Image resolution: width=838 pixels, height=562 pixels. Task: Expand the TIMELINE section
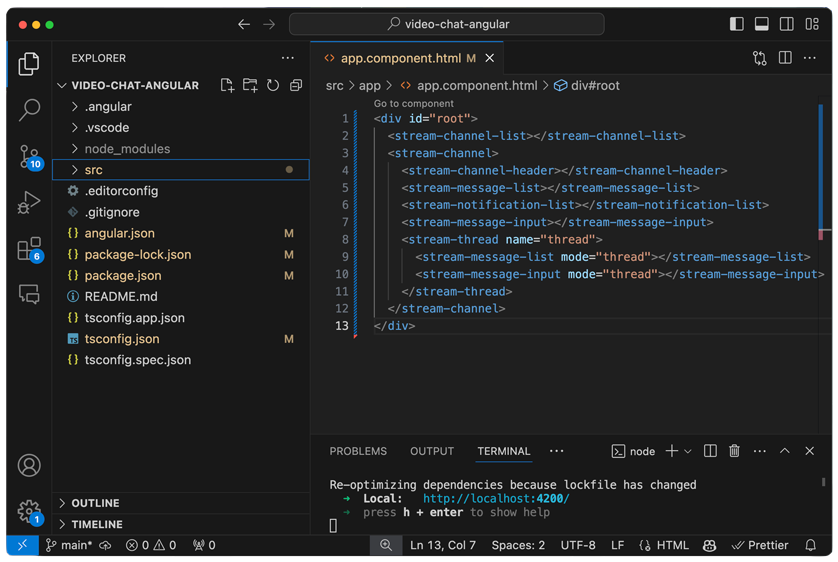point(181,525)
